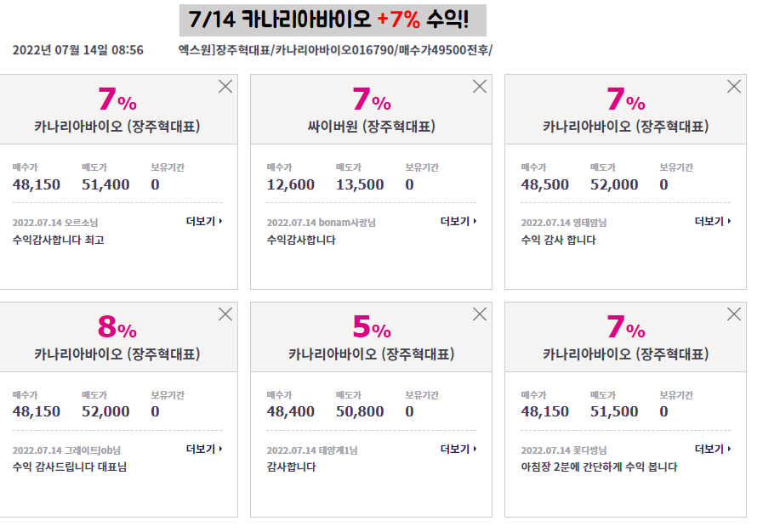Select the comment 수익 감사드립니다 대표님
Viewport: 763px width, 532px height.
pyautogui.click(x=70, y=467)
